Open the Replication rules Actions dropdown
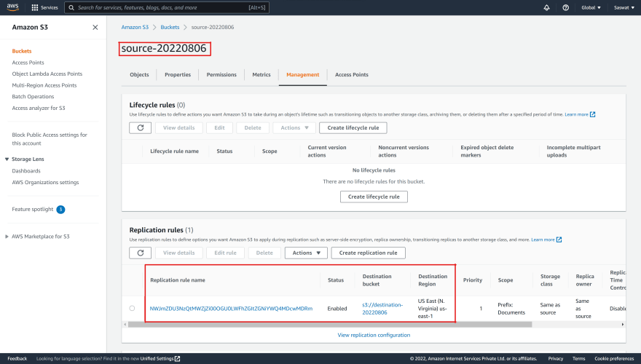Image resolution: width=641 pixels, height=364 pixels. (306, 253)
